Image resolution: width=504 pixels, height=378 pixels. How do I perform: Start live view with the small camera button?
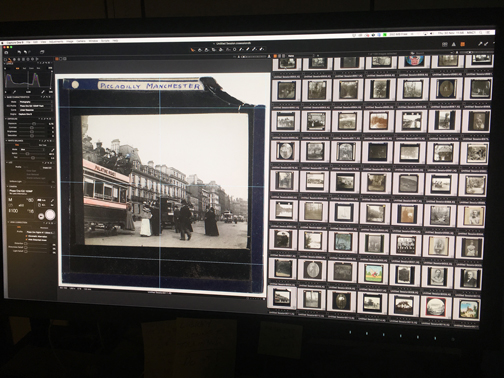[41, 216]
